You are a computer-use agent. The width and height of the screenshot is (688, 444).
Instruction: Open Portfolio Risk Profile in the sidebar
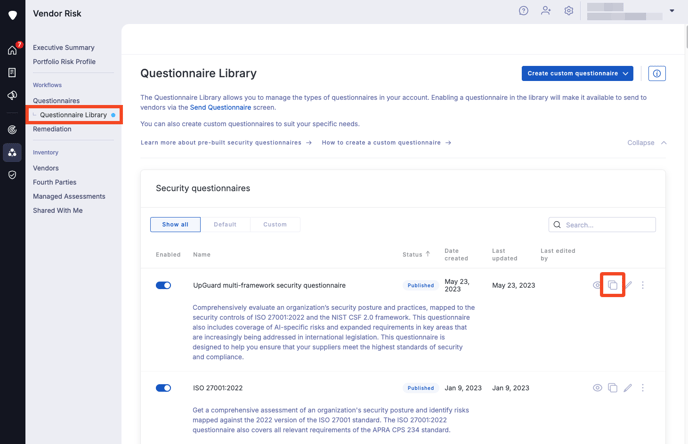point(64,61)
